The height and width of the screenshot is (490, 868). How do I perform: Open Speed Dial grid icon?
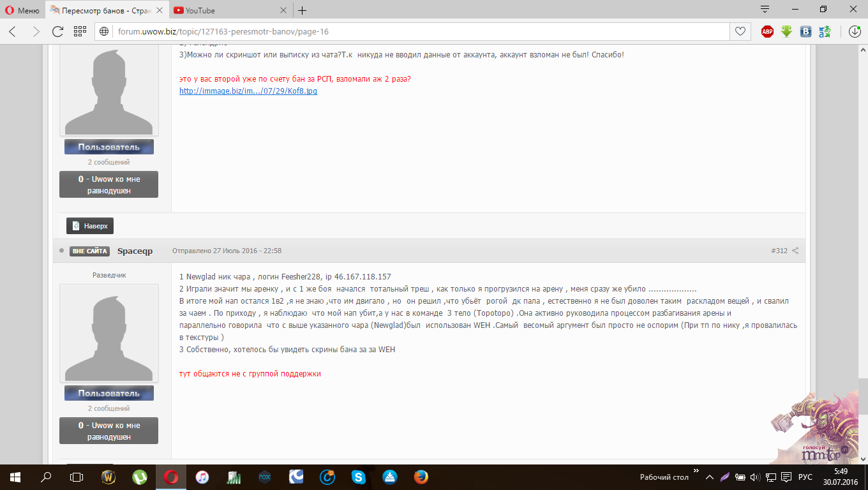point(80,31)
